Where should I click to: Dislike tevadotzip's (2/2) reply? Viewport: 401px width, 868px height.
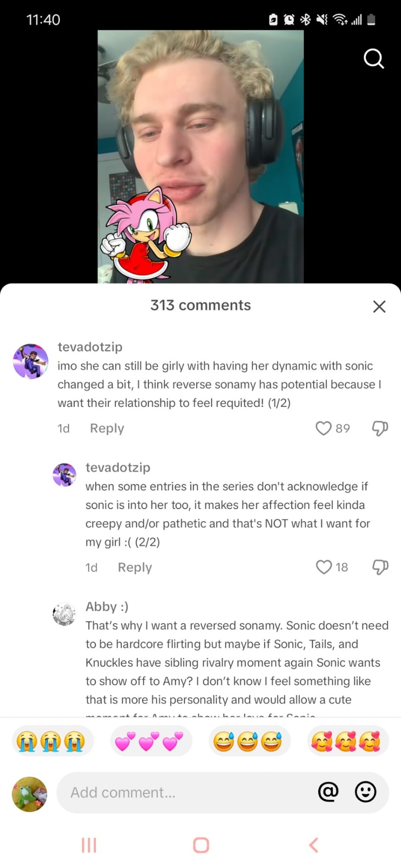coord(380,567)
